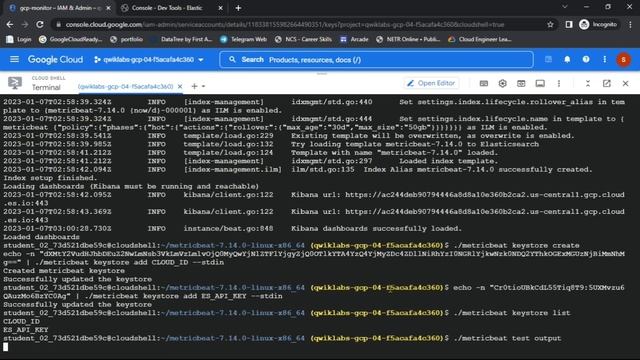640x360 pixels.
Task: Switch to the Console - Dev Tools - Elastic tab
Action: tap(167, 8)
